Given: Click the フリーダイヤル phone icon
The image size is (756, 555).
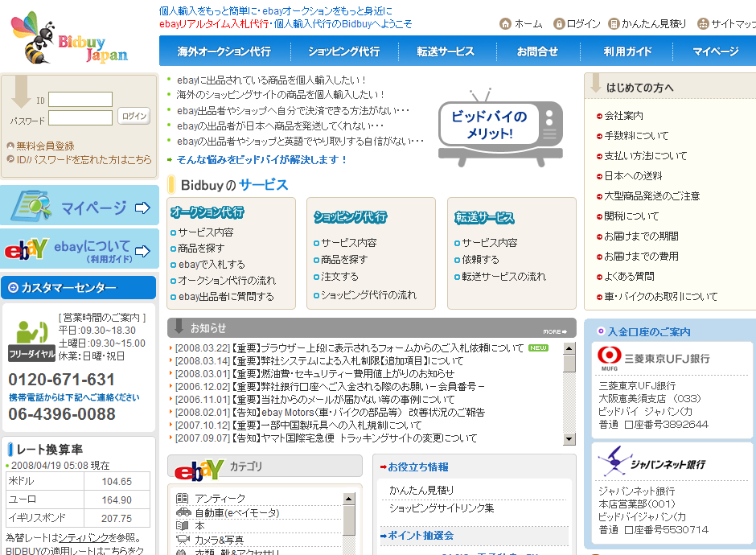Looking at the screenshot, I should click(x=32, y=339).
